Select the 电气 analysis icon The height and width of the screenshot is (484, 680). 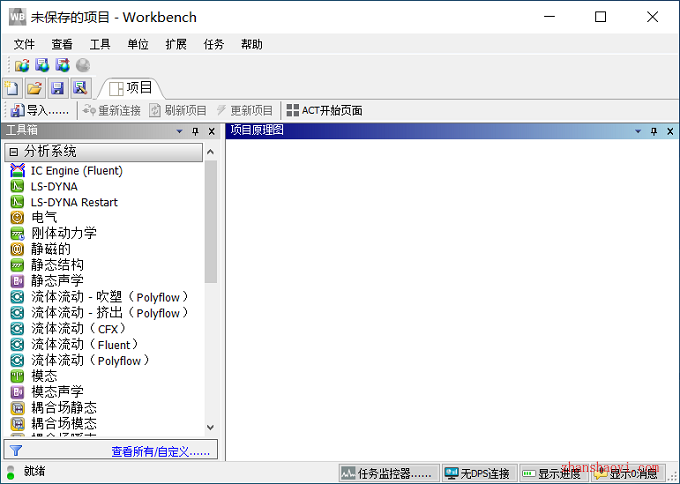(x=17, y=218)
